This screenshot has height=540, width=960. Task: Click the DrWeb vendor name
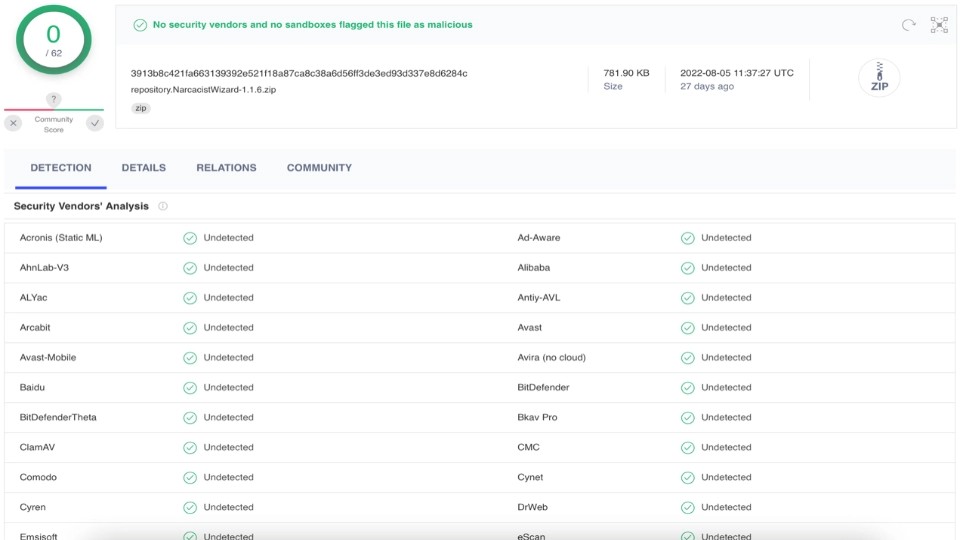pos(533,508)
